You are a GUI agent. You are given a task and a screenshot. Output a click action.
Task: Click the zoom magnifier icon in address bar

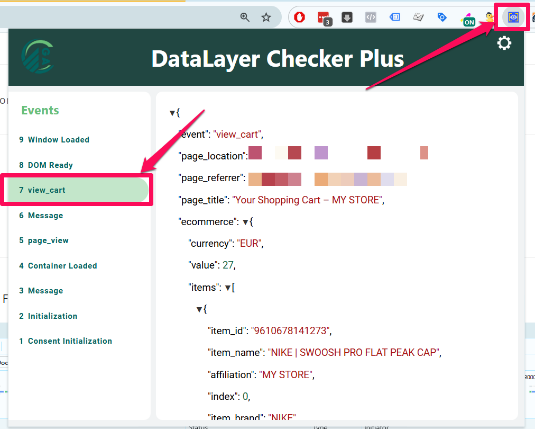click(x=245, y=17)
